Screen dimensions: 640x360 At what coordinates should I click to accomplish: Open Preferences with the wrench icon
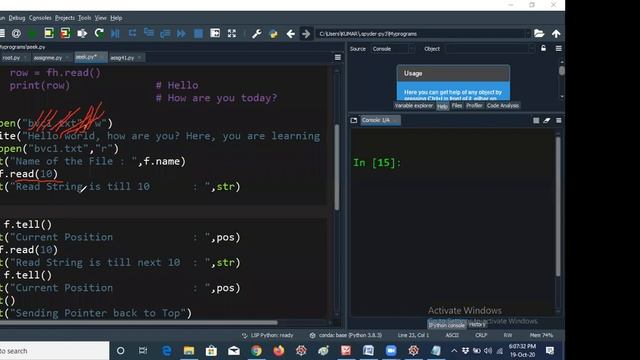(256, 33)
